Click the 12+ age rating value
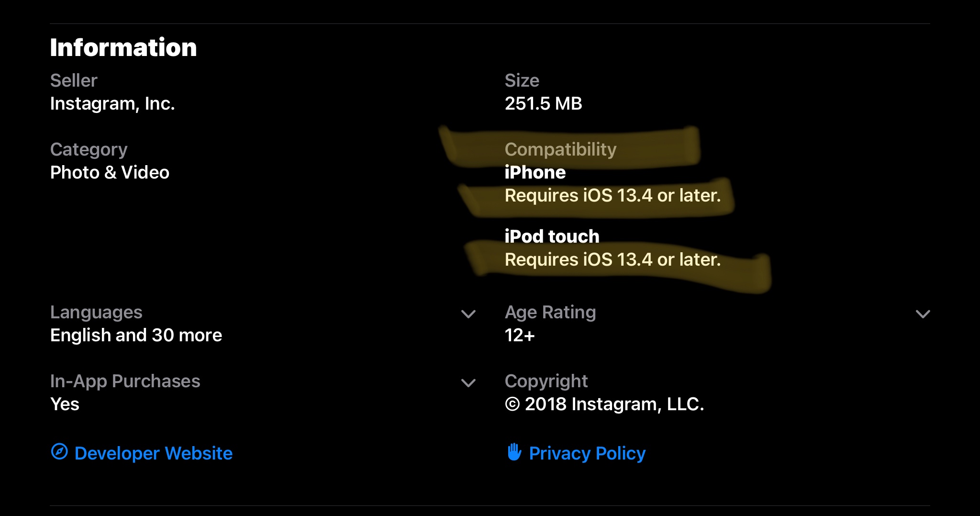Image resolution: width=980 pixels, height=516 pixels. click(520, 336)
